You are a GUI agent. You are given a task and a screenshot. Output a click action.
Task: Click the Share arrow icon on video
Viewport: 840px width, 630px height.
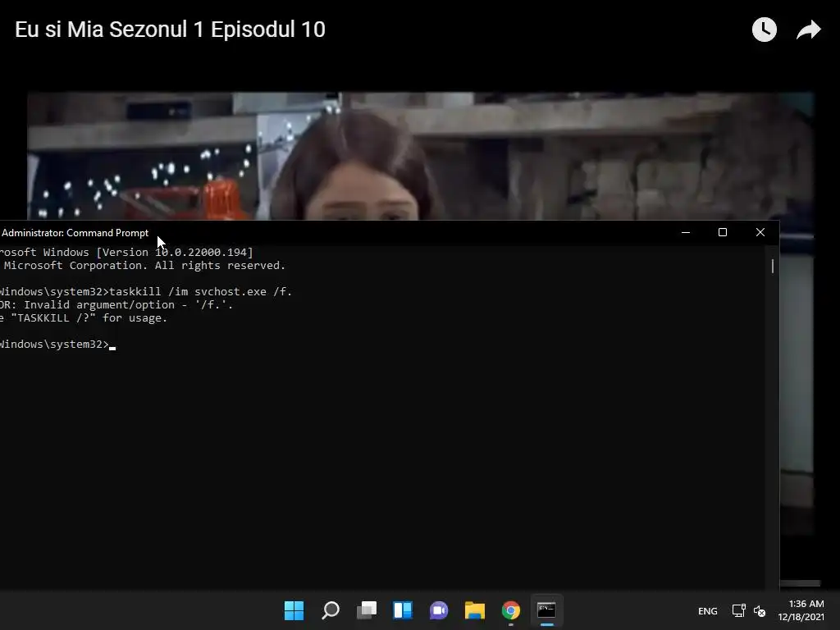tap(808, 30)
